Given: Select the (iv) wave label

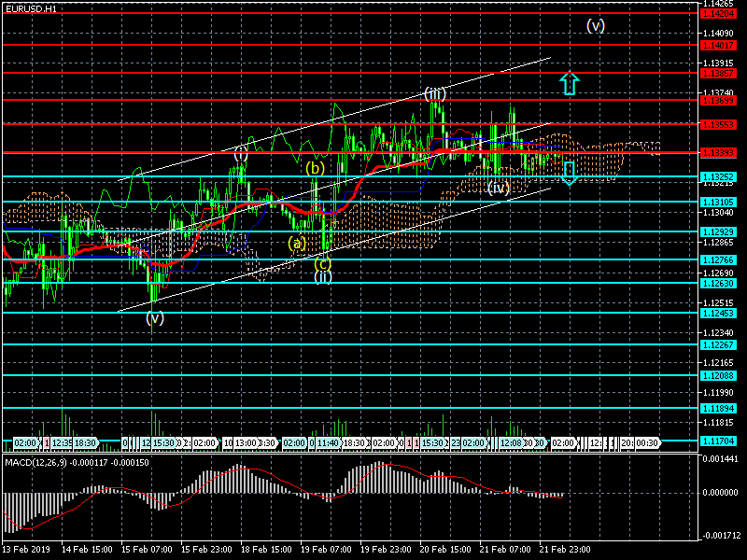Looking at the screenshot, I should pyautogui.click(x=499, y=188).
